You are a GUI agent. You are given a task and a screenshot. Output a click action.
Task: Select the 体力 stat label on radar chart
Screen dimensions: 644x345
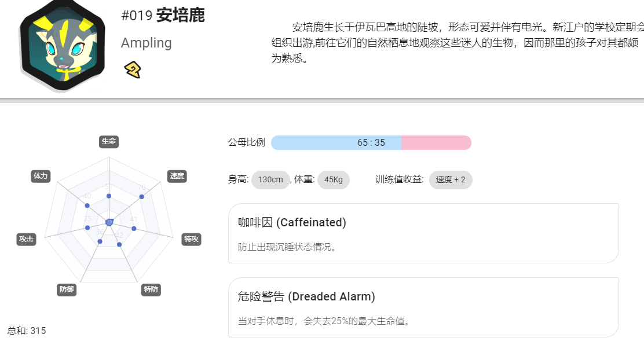pyautogui.click(x=41, y=176)
